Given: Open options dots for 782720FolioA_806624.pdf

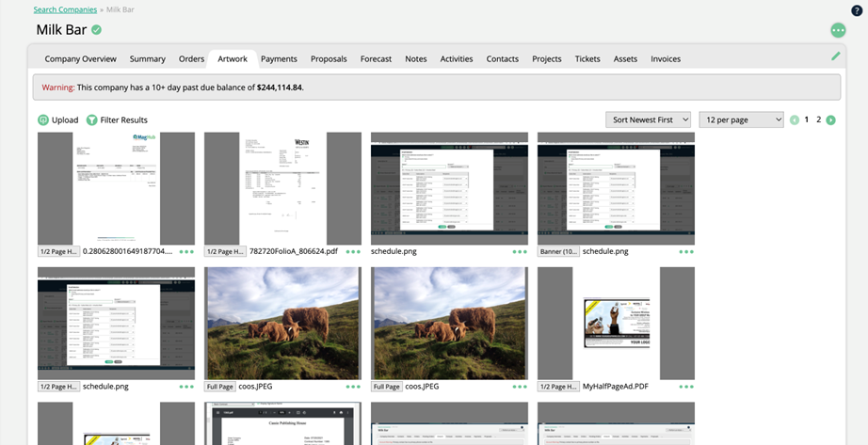Looking at the screenshot, I should pos(353,252).
